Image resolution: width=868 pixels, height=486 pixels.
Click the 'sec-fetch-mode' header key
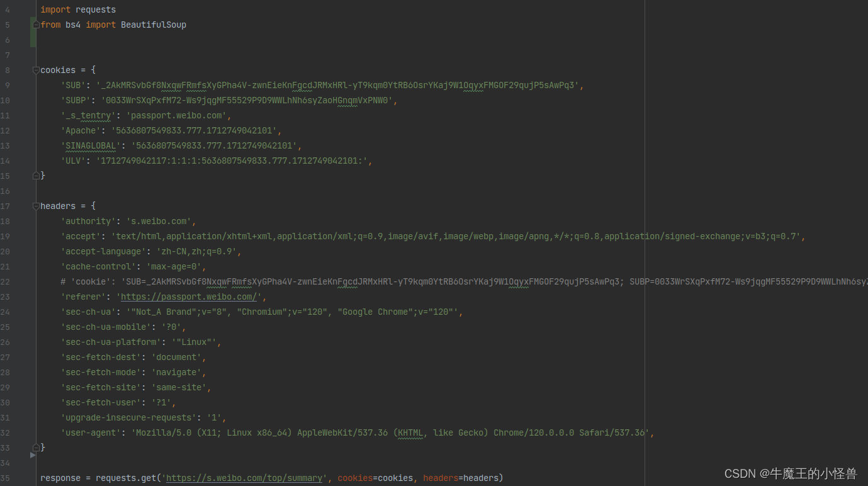[101, 372]
